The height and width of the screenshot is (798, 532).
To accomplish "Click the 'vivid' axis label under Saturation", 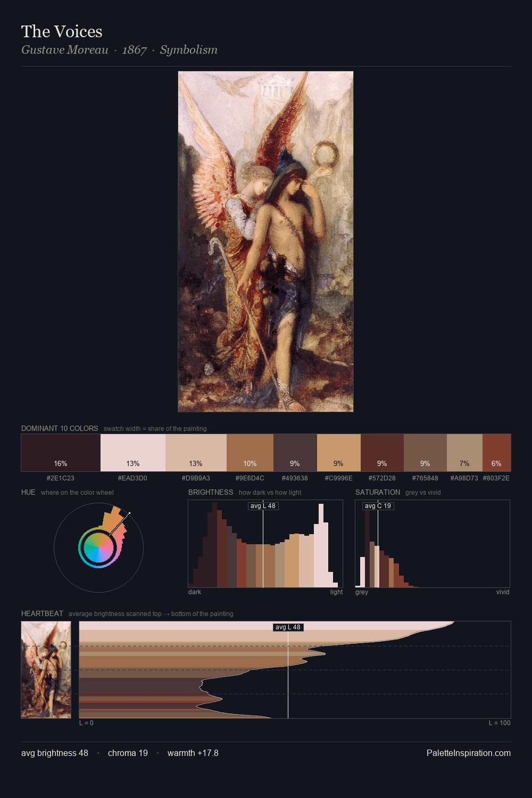I will 503,592.
